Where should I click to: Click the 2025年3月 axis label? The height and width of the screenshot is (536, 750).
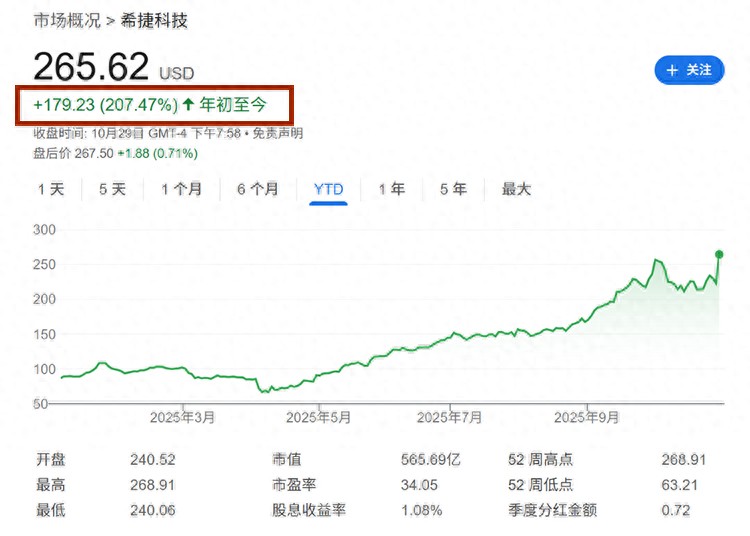[x=182, y=417]
